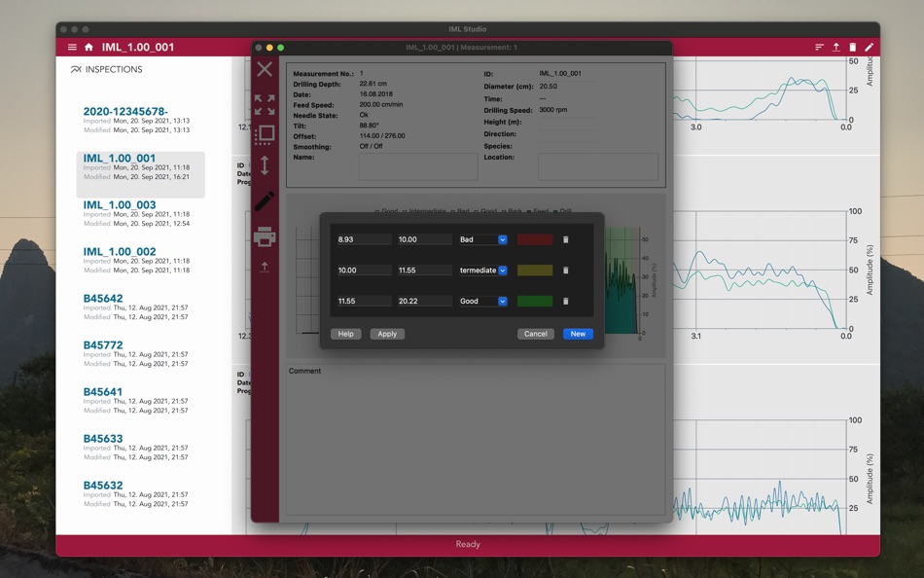The height and width of the screenshot is (578, 924).
Task: Click the upload icon in main header
Action: [835, 47]
